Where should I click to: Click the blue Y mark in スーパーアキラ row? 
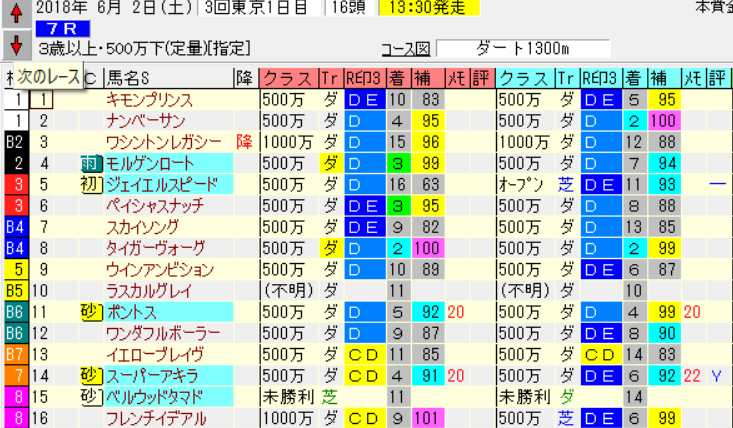point(717,376)
